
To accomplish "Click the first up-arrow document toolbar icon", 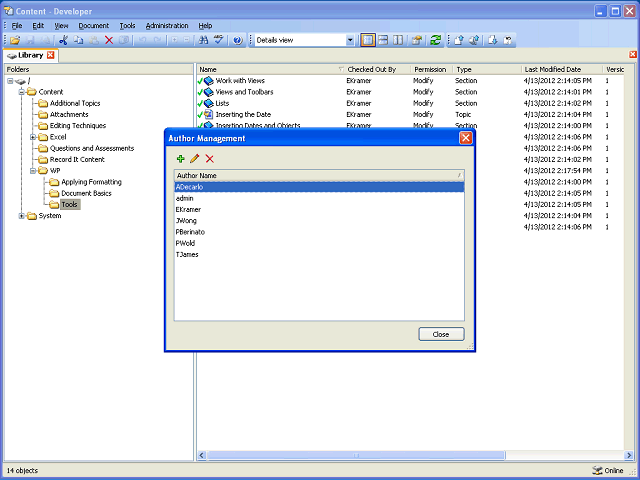I will point(459,40).
